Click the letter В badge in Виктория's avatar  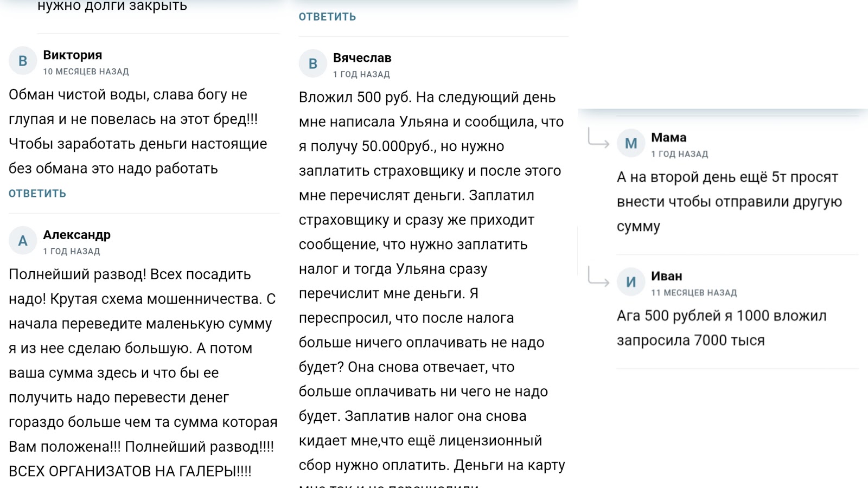tap(22, 61)
